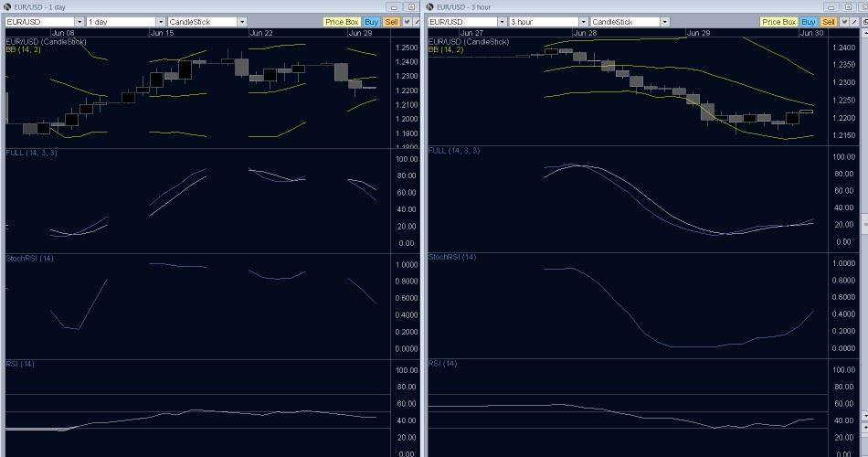Click the EUR/USD (CandleStick) label in the 1 day chart
The width and height of the screenshot is (868, 457).
[46, 41]
